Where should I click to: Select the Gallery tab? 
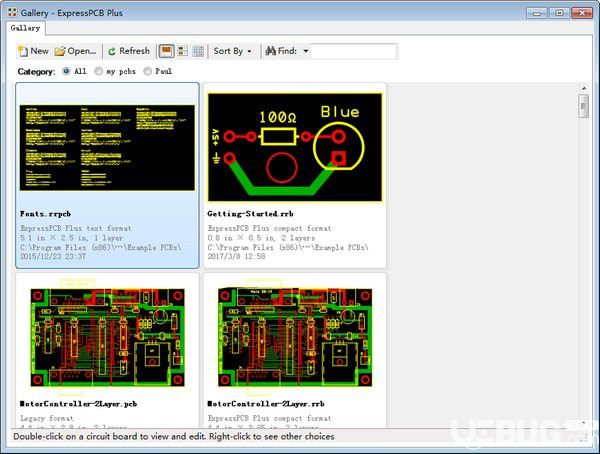coord(26,28)
